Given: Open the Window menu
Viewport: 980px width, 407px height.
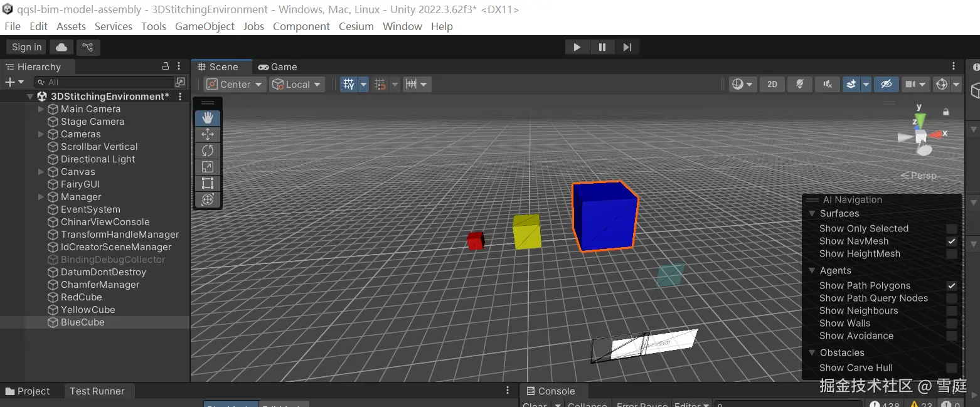Looking at the screenshot, I should pyautogui.click(x=402, y=26).
